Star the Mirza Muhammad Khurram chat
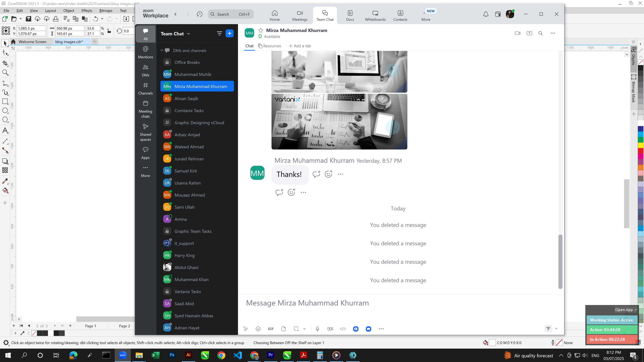644x362 pixels. click(x=261, y=30)
